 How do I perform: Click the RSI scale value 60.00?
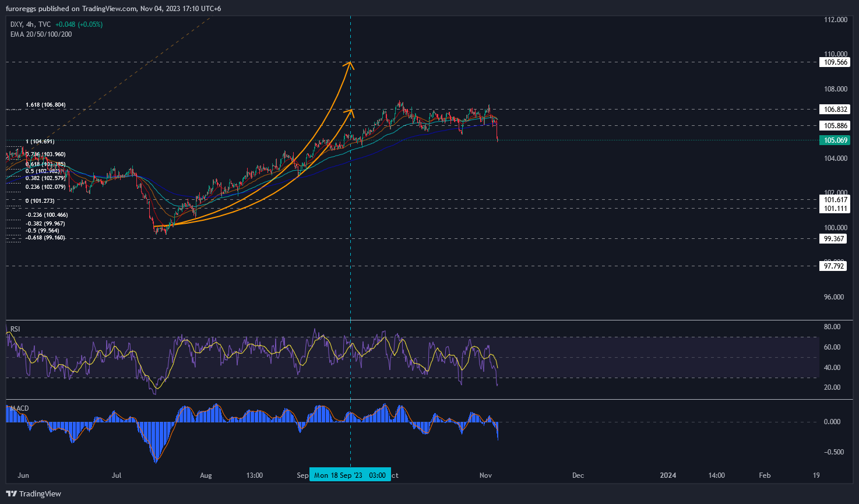pyautogui.click(x=832, y=347)
